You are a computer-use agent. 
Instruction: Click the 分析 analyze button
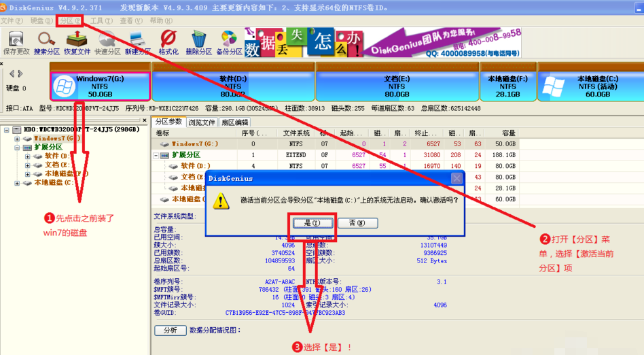pyautogui.click(x=170, y=331)
